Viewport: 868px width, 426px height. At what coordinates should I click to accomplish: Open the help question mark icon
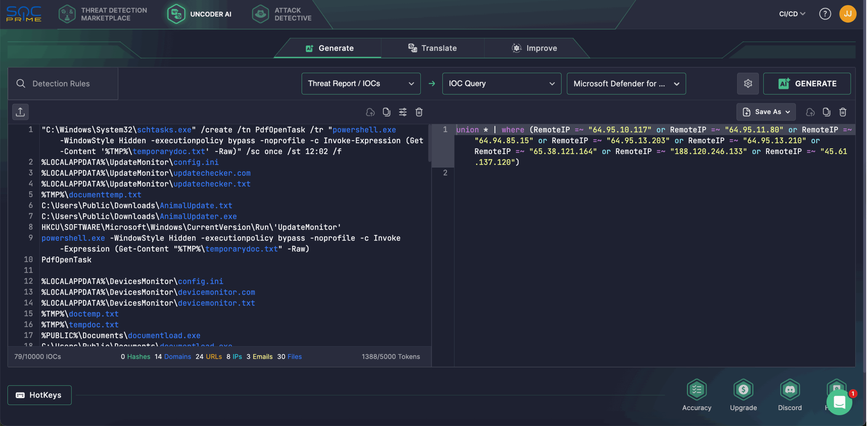(x=825, y=14)
